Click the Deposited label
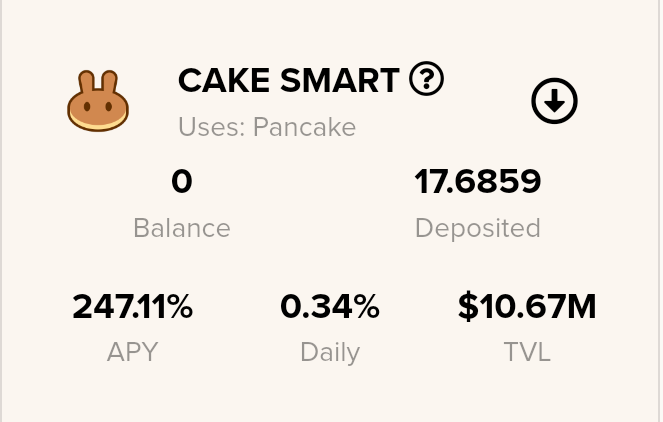Screen dimensions: 663x422 click(x=478, y=229)
